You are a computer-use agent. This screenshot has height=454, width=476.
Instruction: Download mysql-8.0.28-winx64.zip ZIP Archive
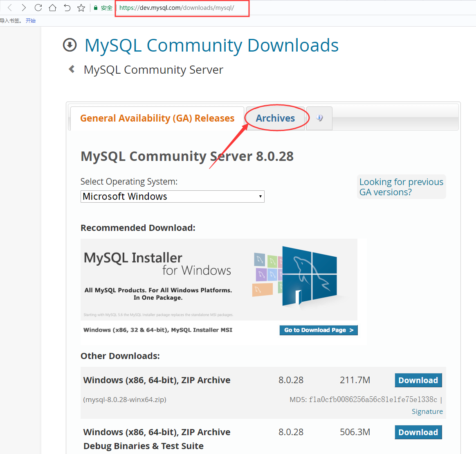[418, 380]
